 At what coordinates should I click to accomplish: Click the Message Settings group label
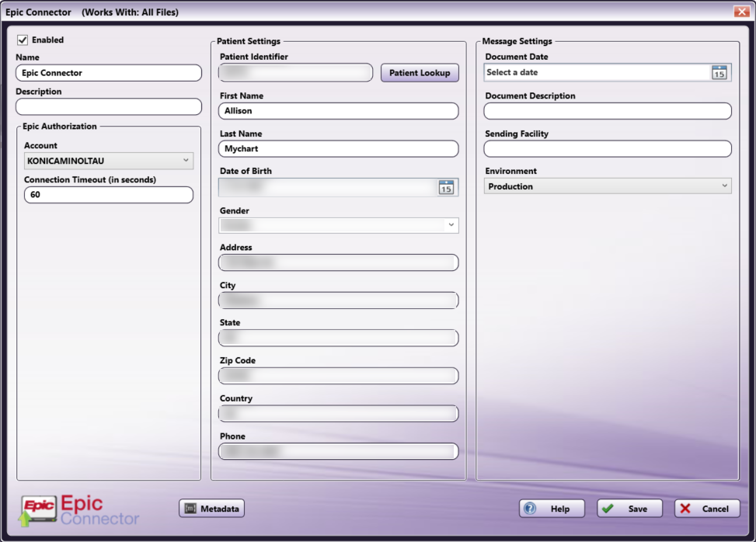[x=517, y=41]
